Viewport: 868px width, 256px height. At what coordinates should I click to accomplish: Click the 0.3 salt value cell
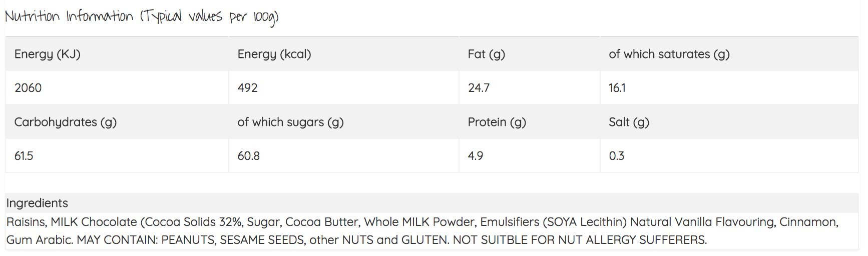[x=617, y=156]
